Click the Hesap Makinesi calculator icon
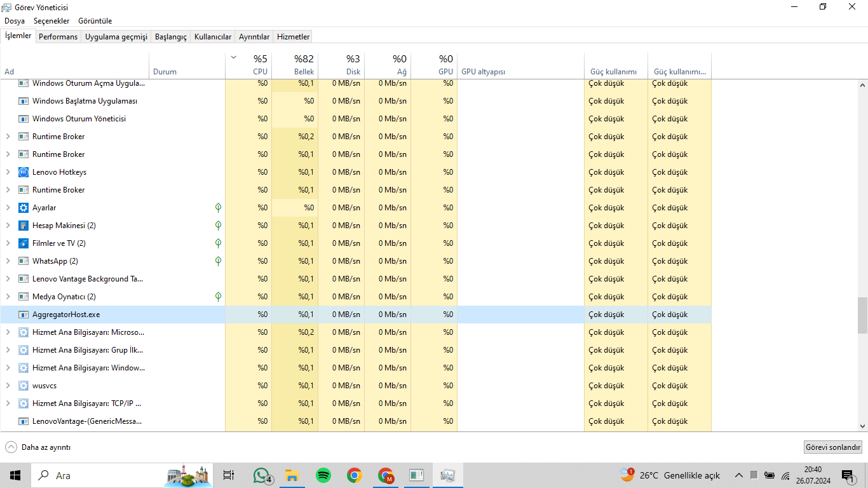This screenshot has width=868, height=488. tap(24, 226)
